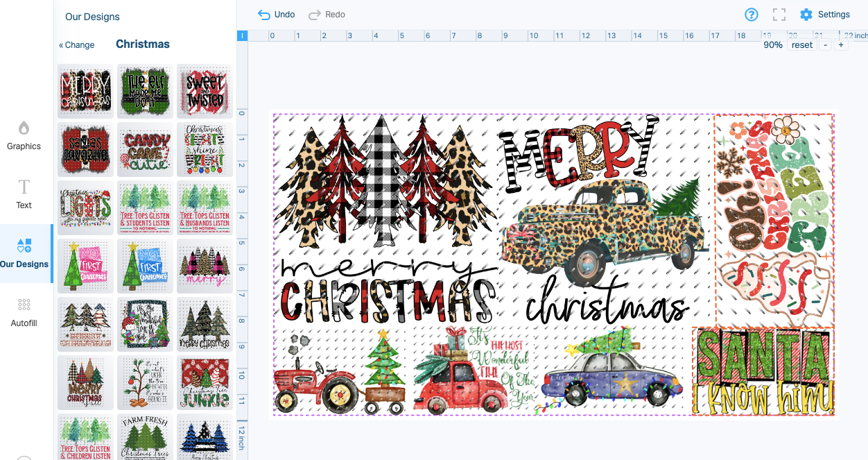This screenshot has width=868, height=460.
Task: Open the Graphics panel
Action: click(x=24, y=135)
